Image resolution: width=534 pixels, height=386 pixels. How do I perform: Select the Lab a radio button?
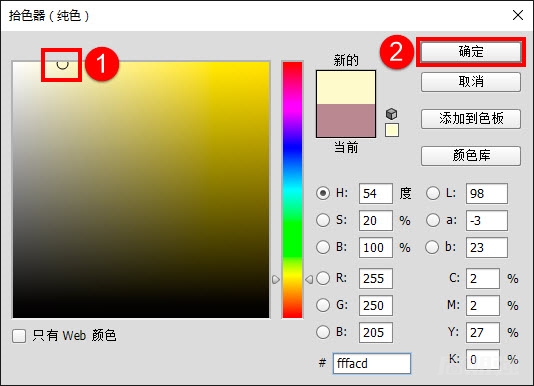click(433, 220)
